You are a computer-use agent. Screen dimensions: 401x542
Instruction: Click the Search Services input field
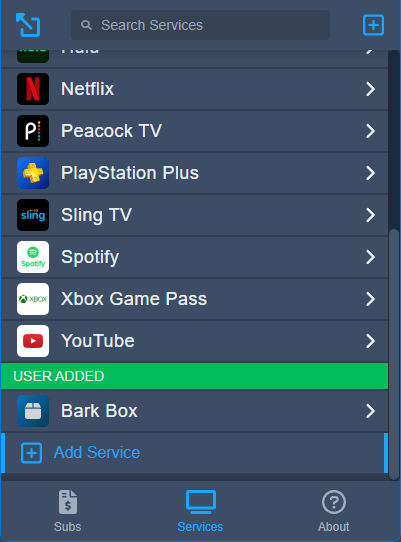[x=200, y=25]
